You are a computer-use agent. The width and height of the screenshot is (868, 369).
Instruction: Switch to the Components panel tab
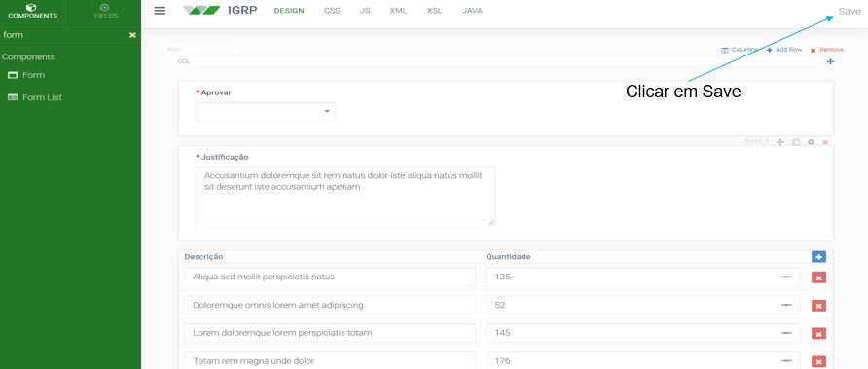click(x=33, y=12)
